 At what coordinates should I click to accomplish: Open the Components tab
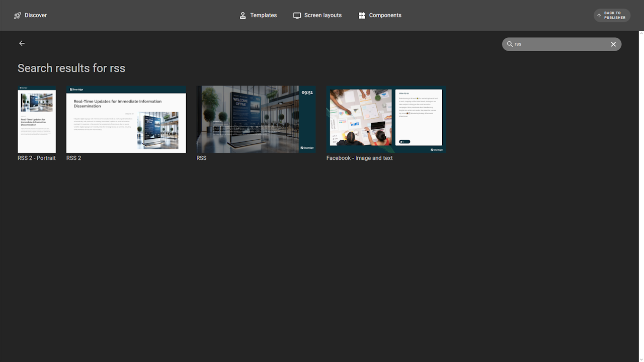click(x=385, y=16)
